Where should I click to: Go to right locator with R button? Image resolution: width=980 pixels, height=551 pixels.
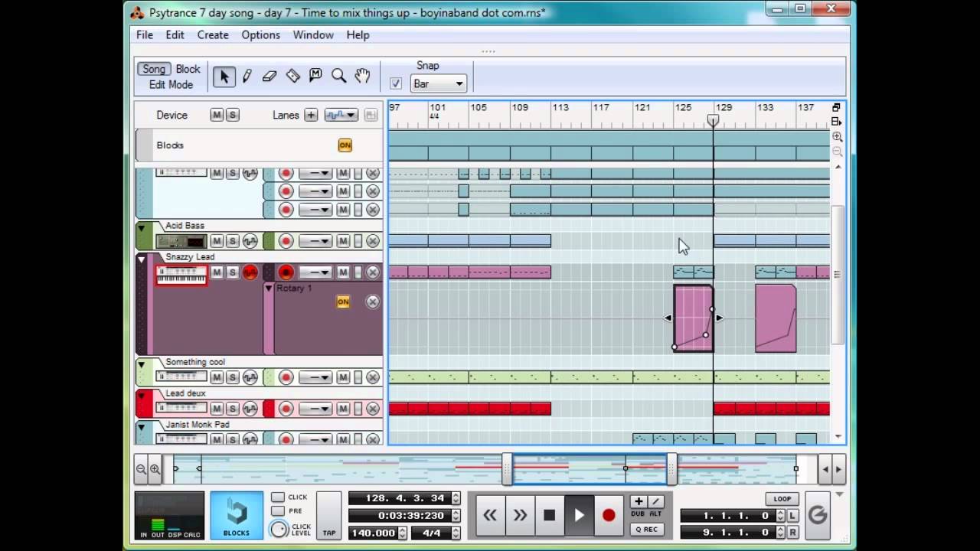pos(792,532)
